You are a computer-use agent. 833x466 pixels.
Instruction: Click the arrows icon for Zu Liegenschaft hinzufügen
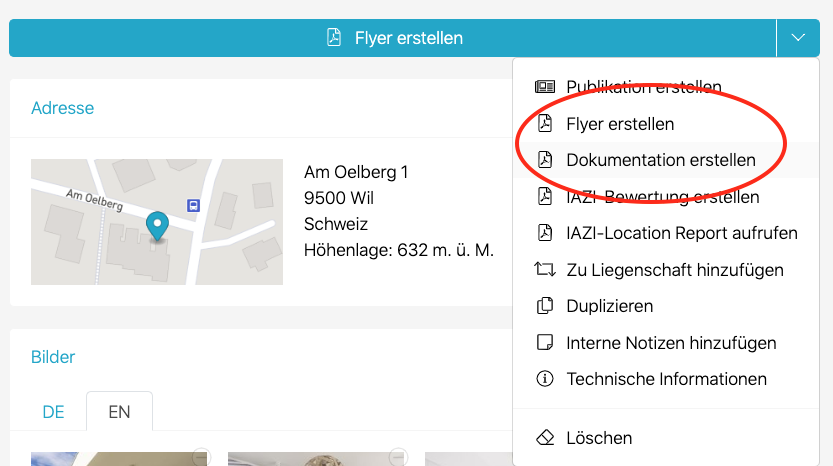pos(545,270)
